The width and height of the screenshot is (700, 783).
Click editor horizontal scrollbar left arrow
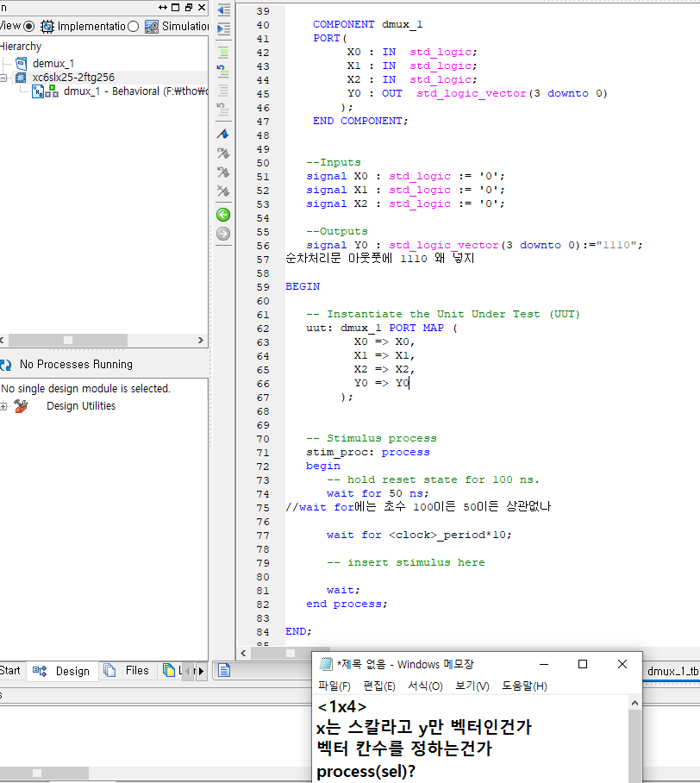[x=243, y=653]
